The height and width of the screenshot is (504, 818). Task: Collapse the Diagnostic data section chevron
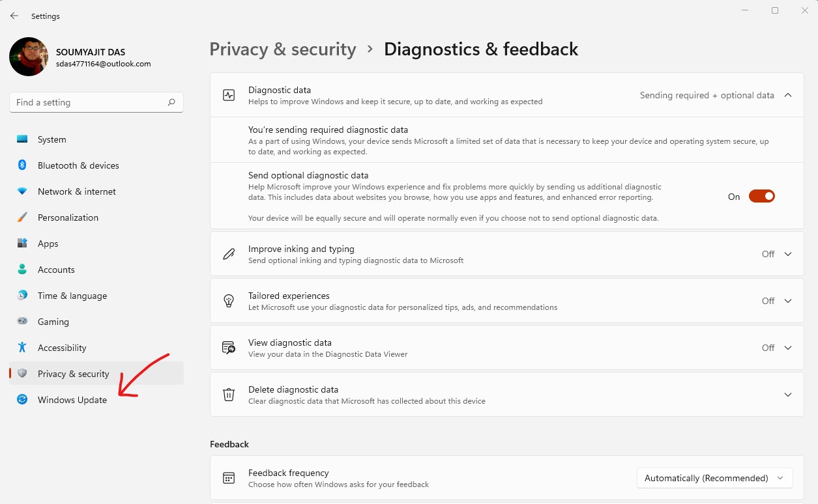point(788,95)
